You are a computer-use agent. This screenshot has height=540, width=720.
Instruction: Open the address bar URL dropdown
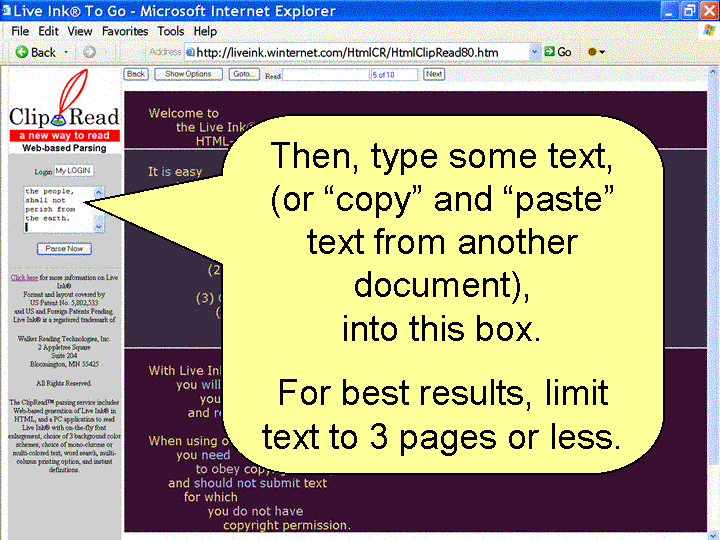[534, 52]
